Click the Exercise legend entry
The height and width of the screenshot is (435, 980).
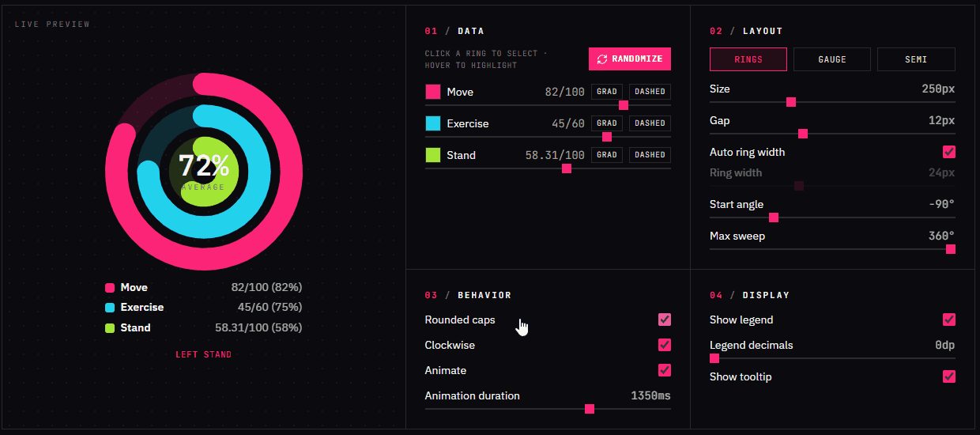203,308
